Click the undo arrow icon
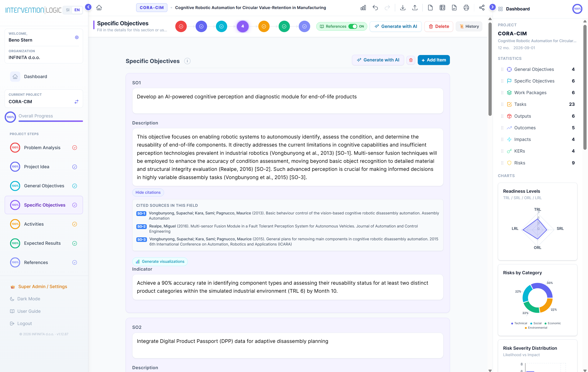This screenshot has width=588, height=372. coord(375,8)
